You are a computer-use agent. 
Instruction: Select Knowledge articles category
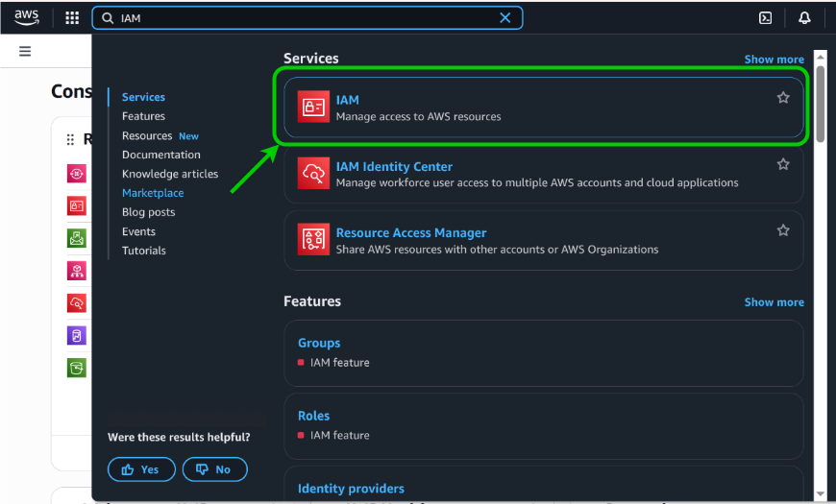coord(170,174)
